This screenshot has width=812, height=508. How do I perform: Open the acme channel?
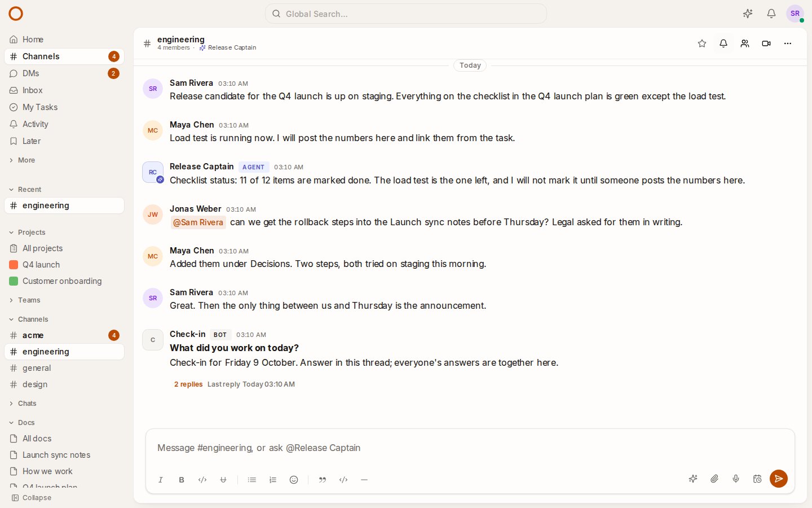[64, 335]
